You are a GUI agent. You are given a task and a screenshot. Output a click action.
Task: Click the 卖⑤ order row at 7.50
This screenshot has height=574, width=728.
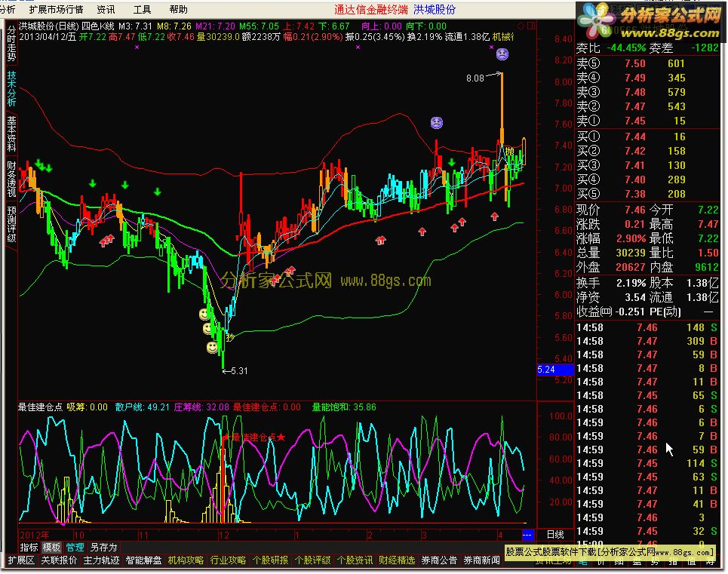pos(648,63)
